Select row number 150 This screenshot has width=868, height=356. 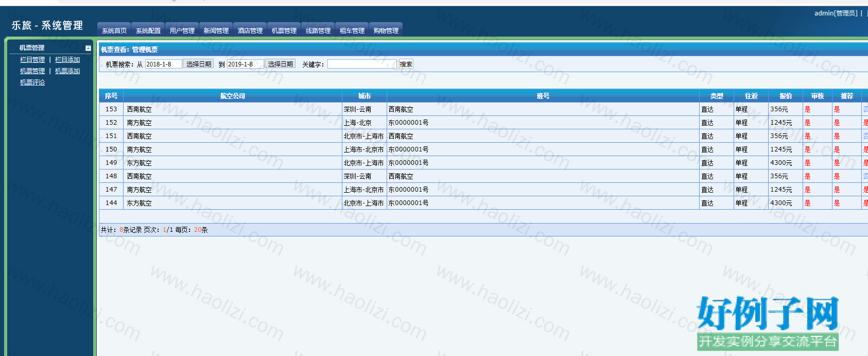point(111,149)
